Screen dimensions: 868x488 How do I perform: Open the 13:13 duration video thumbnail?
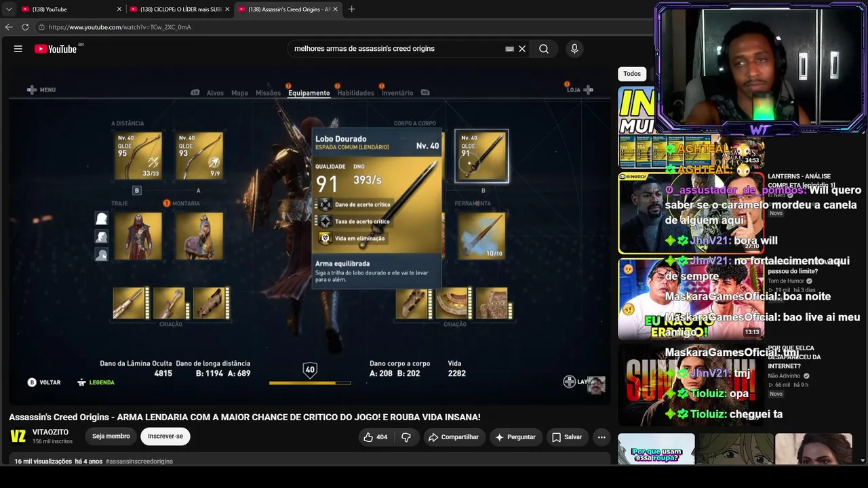pyautogui.click(x=691, y=298)
